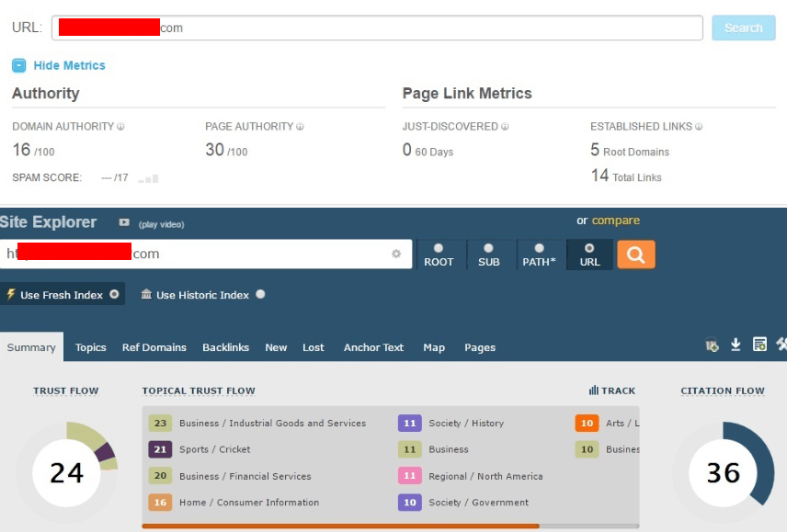Screen dimensions: 787x532
Task: Click the 23 Industrial Goods swatch
Action: point(160,423)
